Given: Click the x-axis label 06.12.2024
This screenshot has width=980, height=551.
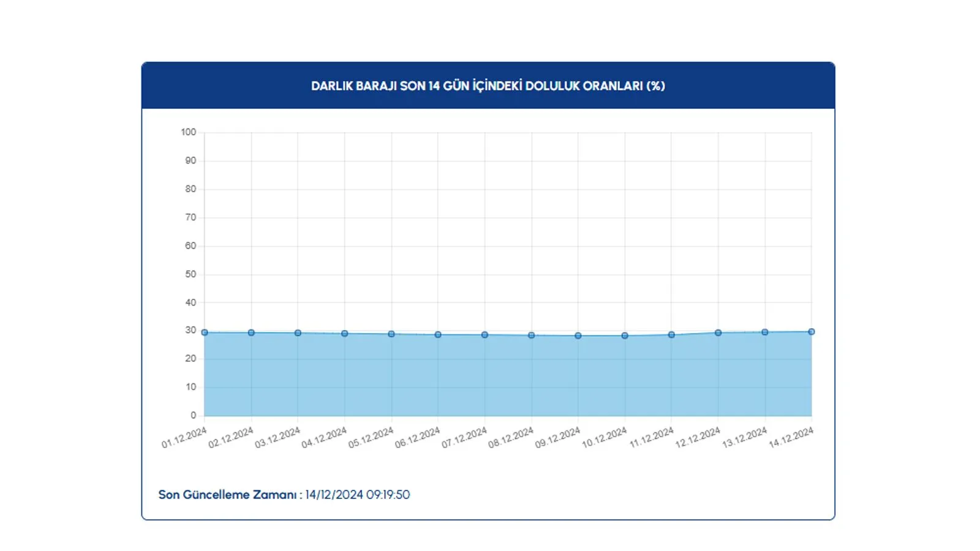Looking at the screenshot, I should (x=418, y=438).
